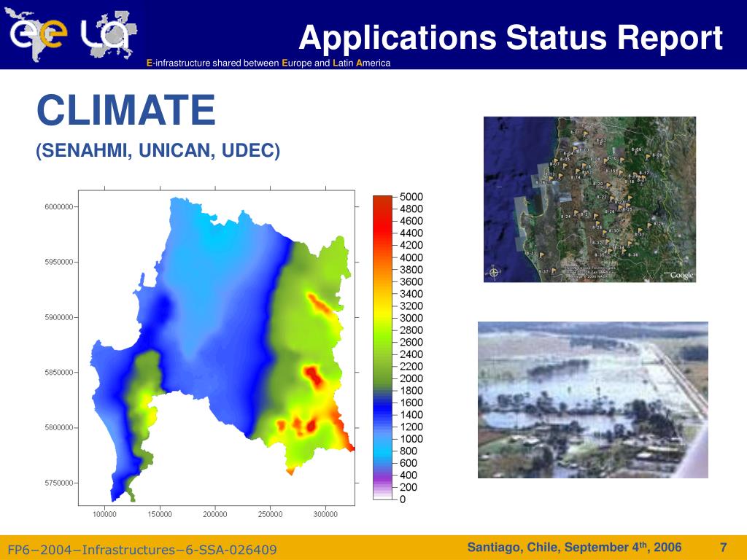Click the 150000 x-axis label
Viewport: 747px width, 560px height.
(160, 514)
